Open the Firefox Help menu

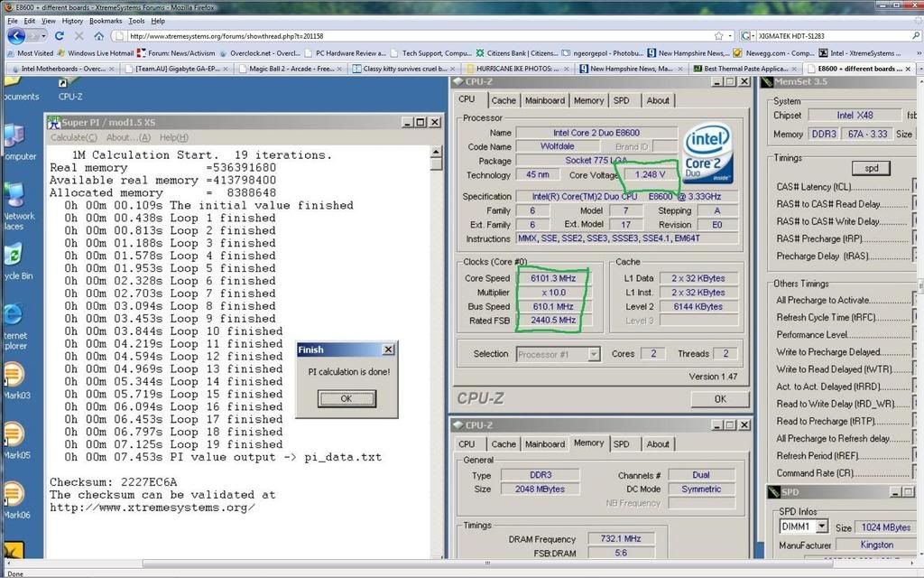point(158,21)
